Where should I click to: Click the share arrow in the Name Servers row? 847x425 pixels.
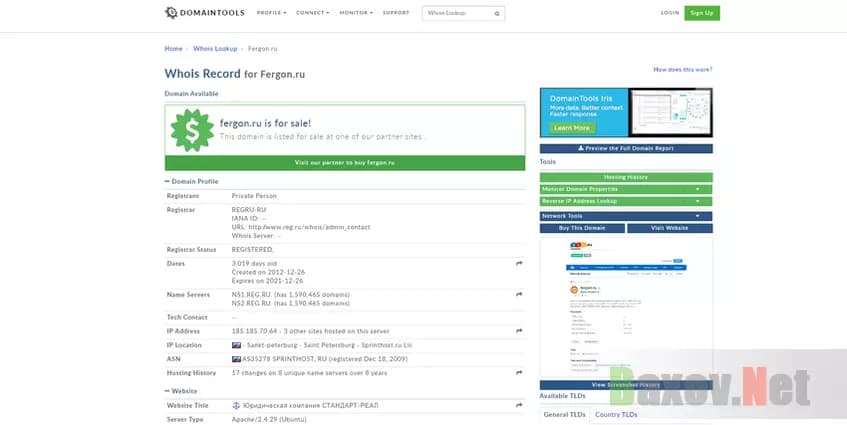519,295
